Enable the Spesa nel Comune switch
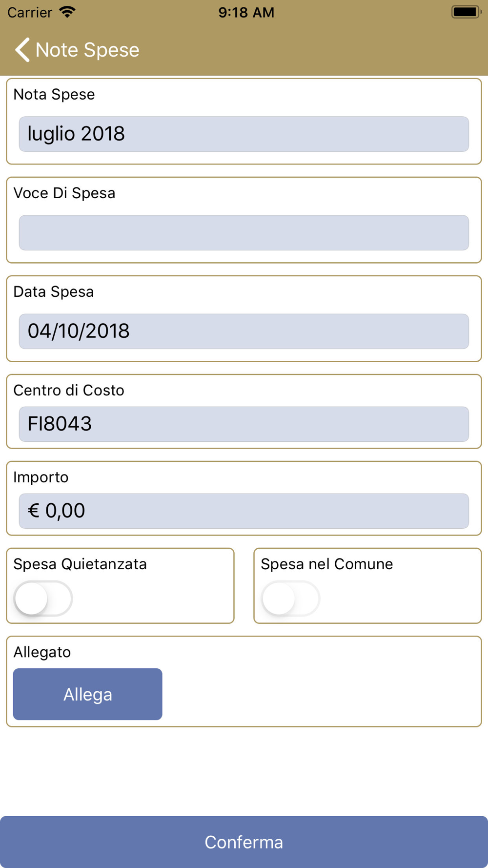This screenshot has height=868, width=488. (291, 598)
